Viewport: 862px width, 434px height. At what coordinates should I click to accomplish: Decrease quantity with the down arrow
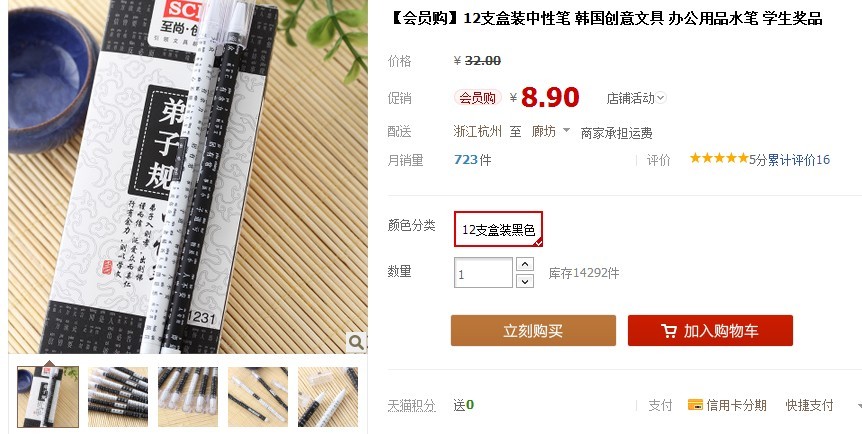[x=525, y=281]
